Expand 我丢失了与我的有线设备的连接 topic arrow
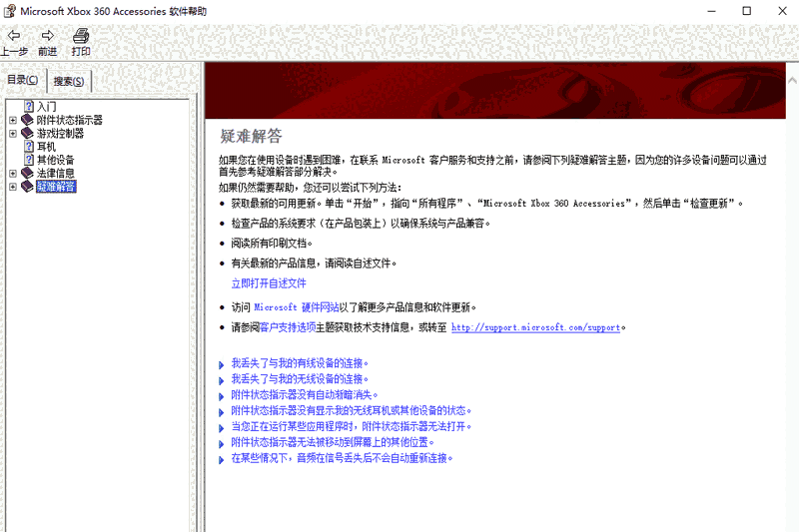This screenshot has width=799, height=532. [221, 364]
